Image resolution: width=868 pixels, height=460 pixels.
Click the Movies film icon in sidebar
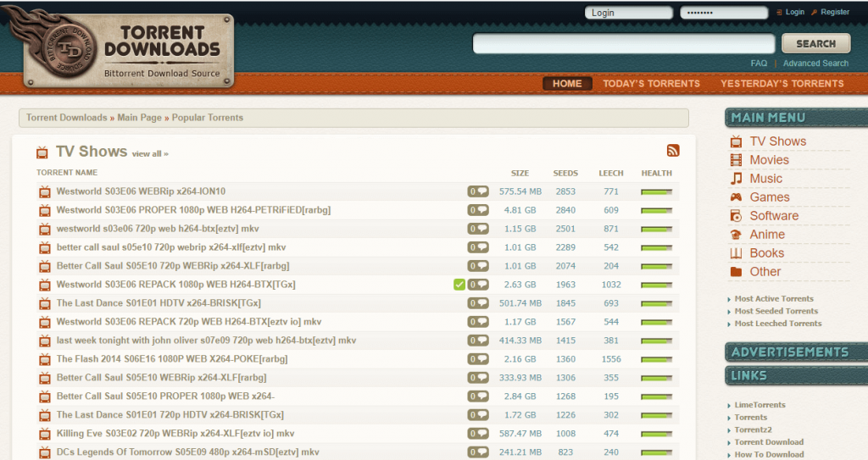(x=736, y=160)
